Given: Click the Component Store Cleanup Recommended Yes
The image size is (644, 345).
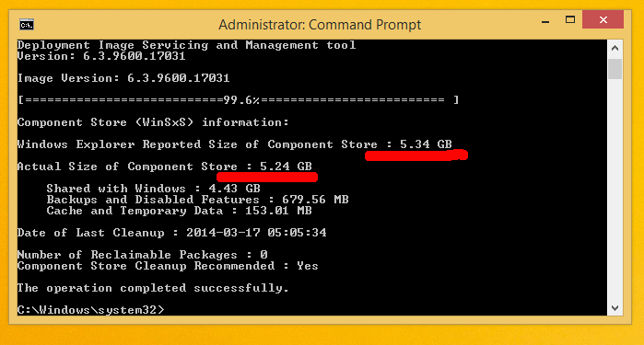Looking at the screenshot, I should click(x=168, y=266).
